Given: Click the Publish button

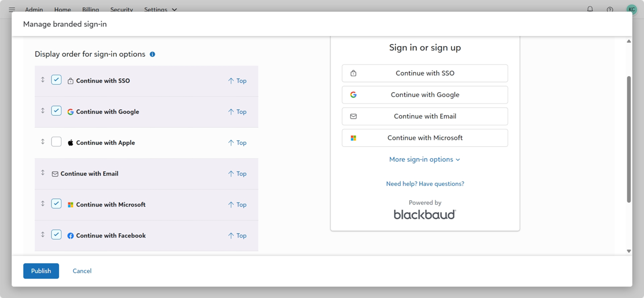Looking at the screenshot, I should coord(41,271).
